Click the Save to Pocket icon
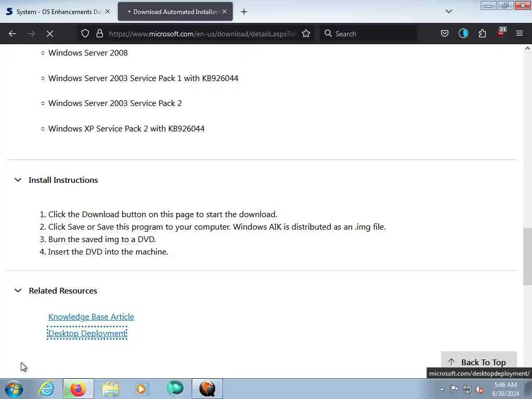 click(x=445, y=34)
